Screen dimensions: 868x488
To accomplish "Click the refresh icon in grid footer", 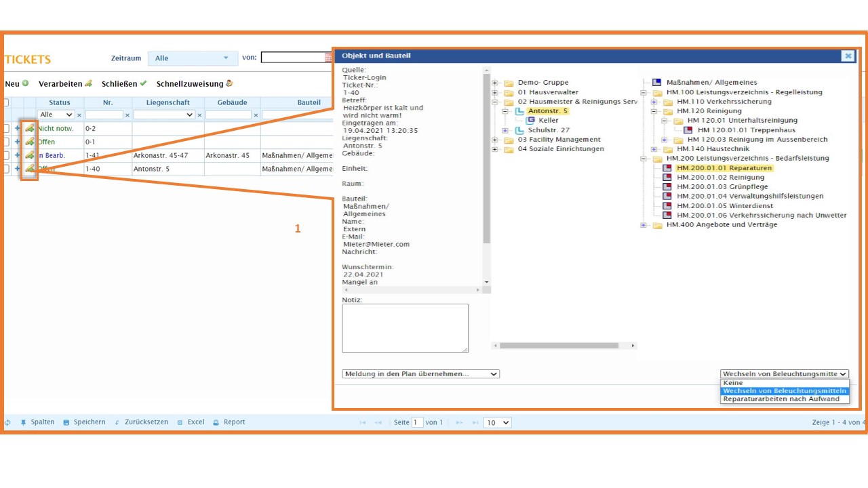I will (x=7, y=422).
